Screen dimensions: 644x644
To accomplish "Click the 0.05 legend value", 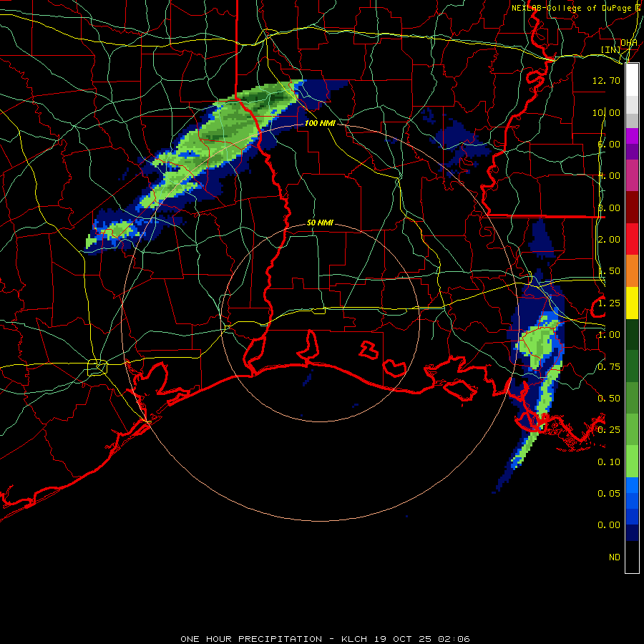I will tap(609, 494).
